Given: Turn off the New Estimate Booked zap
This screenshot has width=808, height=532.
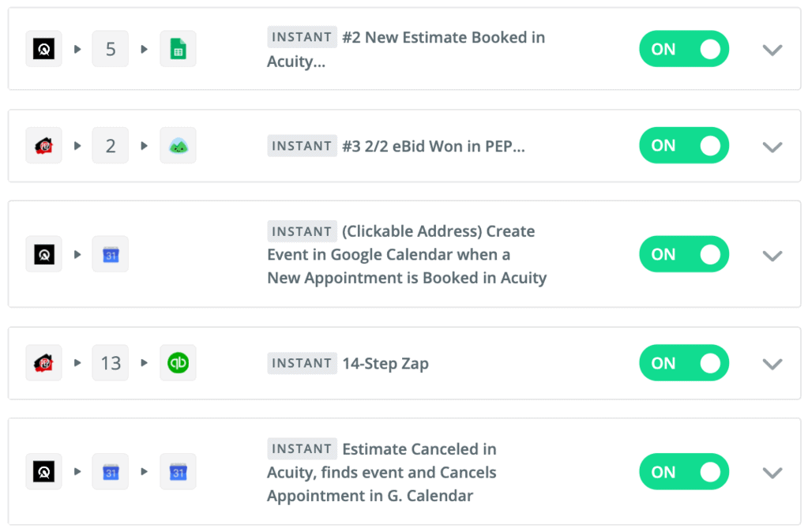Looking at the screenshot, I should pyautogui.click(x=684, y=48).
